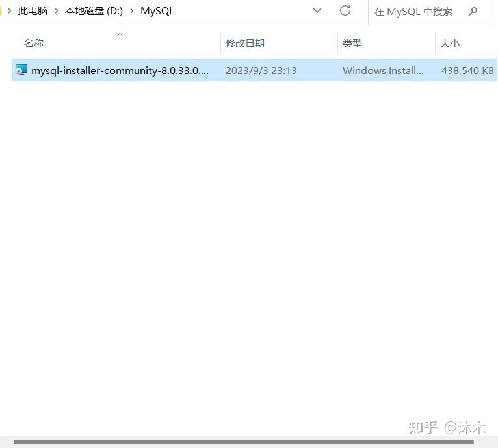Open the address bar history dropdown
The height and width of the screenshot is (448, 498).
coord(317,10)
